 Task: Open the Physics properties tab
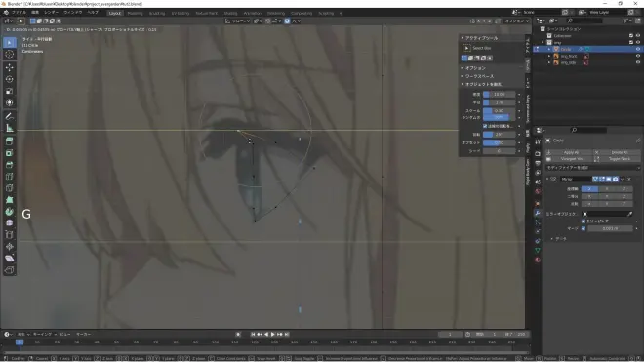pos(538,232)
